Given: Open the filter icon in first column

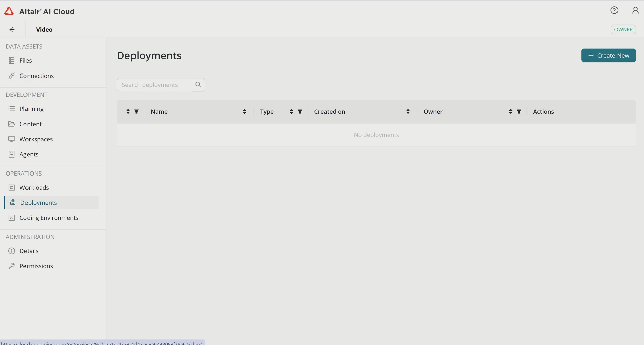Looking at the screenshot, I should coord(136,112).
